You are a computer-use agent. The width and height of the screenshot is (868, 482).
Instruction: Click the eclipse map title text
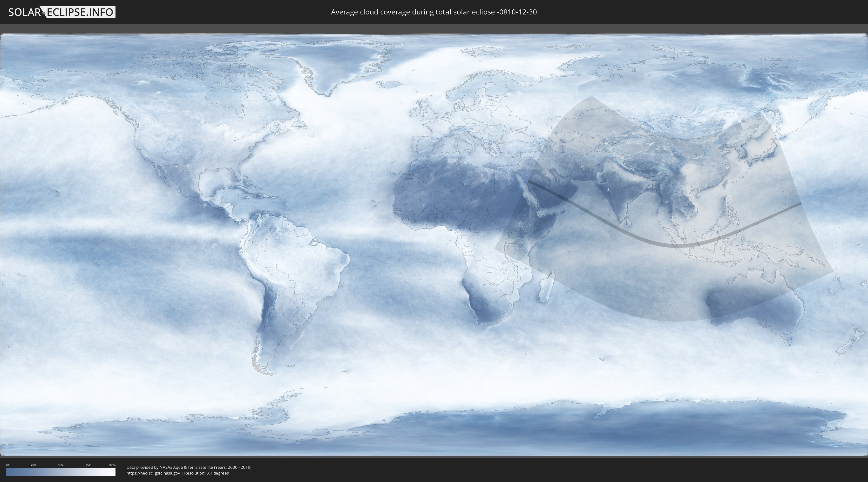pyautogui.click(x=434, y=12)
